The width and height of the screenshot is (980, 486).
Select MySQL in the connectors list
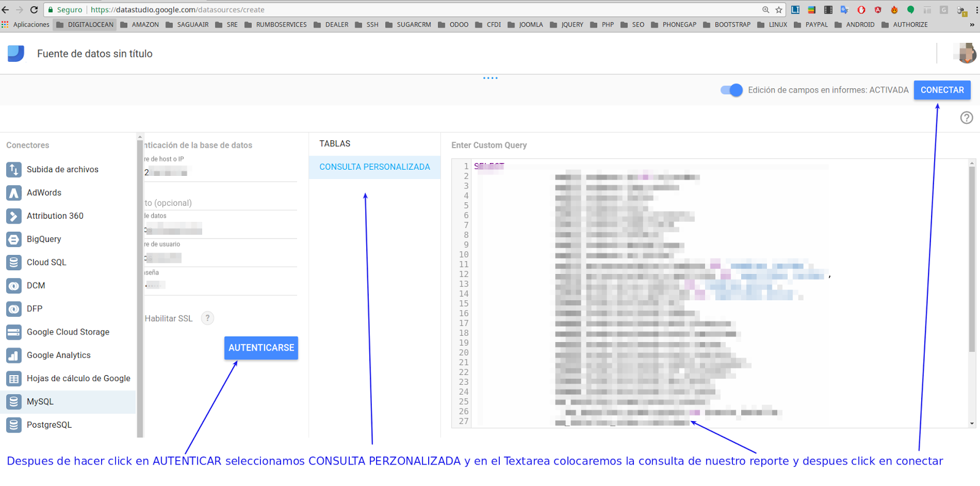point(68,402)
